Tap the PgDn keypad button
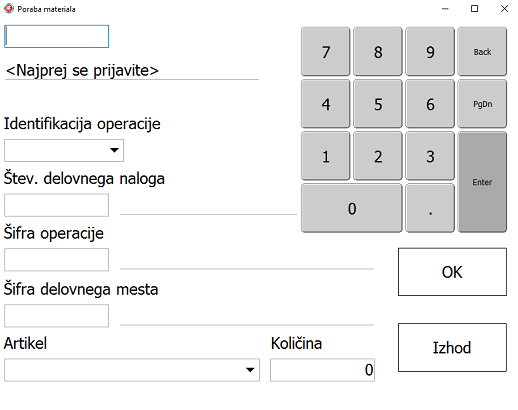The height and width of the screenshot is (410, 518). (x=482, y=104)
